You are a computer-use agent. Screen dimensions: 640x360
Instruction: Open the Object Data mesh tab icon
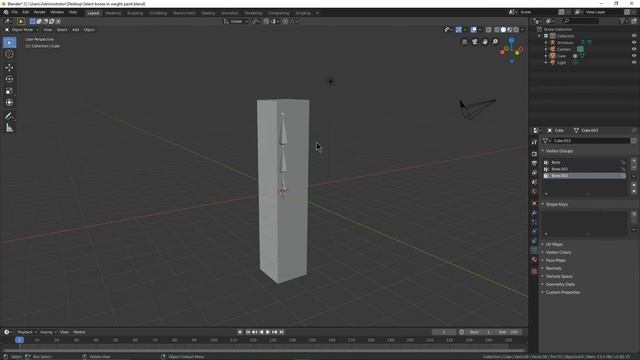point(534,250)
